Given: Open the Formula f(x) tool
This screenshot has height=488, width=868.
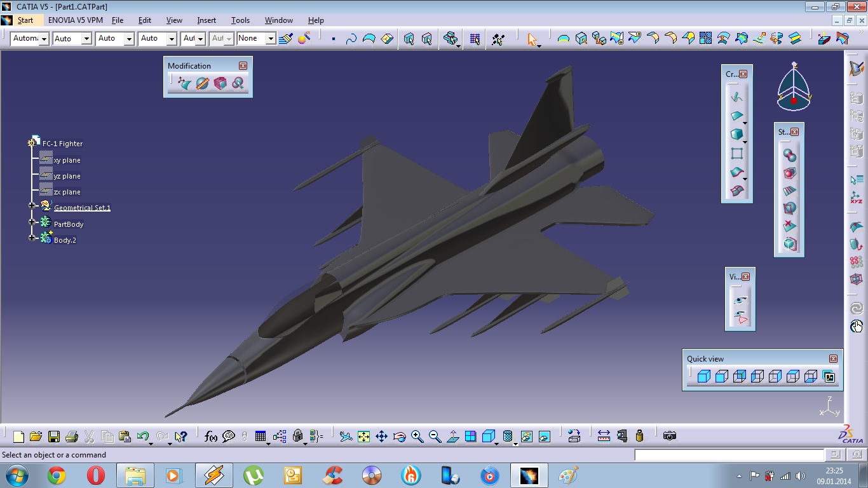Looking at the screenshot, I should click(x=211, y=437).
